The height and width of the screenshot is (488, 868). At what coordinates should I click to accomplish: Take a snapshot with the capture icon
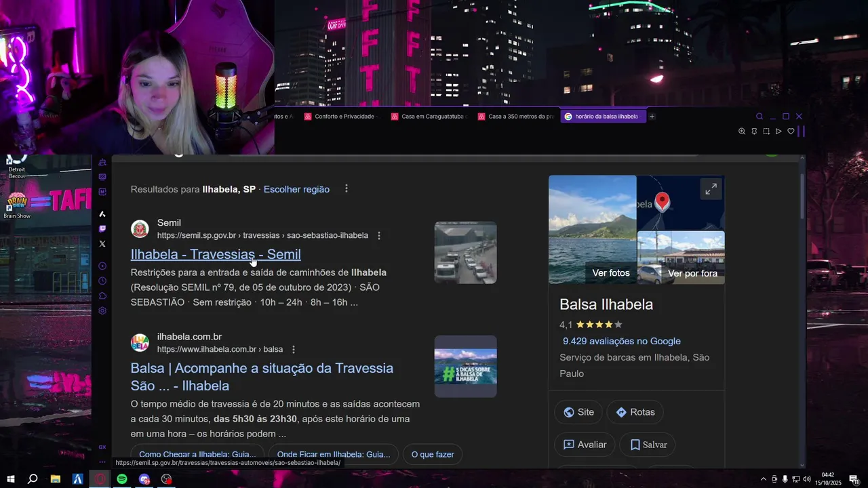(766, 131)
